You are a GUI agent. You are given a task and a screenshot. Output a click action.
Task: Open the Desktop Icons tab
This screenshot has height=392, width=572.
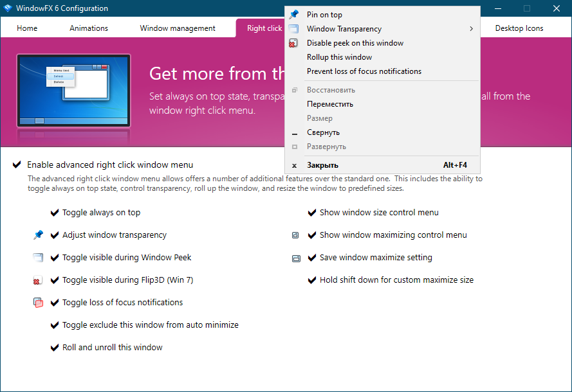[x=519, y=28]
